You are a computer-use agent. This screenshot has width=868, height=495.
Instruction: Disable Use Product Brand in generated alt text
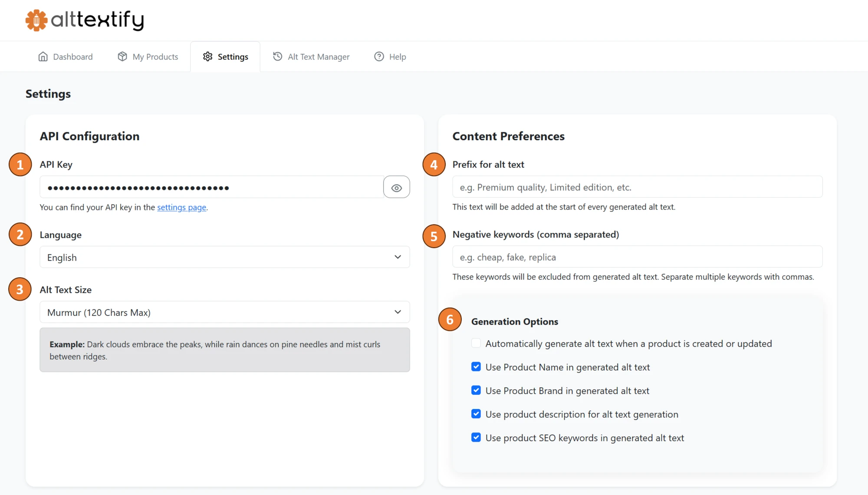coord(476,390)
